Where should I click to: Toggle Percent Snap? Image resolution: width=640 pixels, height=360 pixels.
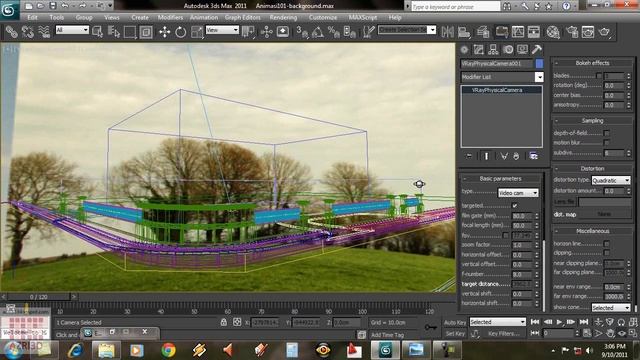[334, 32]
